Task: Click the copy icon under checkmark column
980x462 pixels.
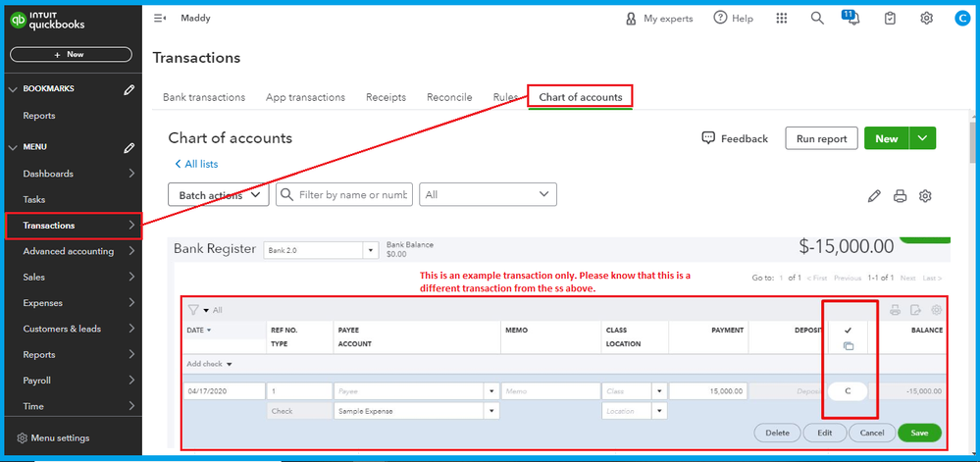Action: tap(849, 345)
